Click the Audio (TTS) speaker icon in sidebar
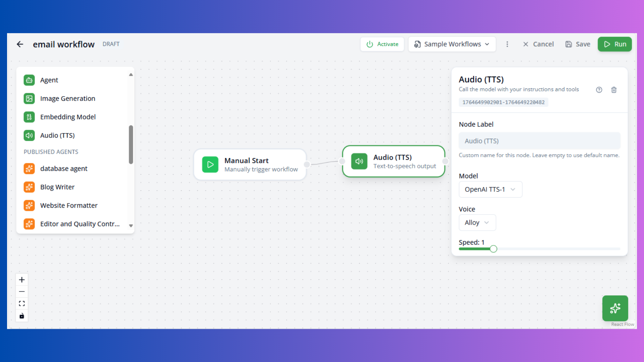644x362 pixels. (29, 135)
